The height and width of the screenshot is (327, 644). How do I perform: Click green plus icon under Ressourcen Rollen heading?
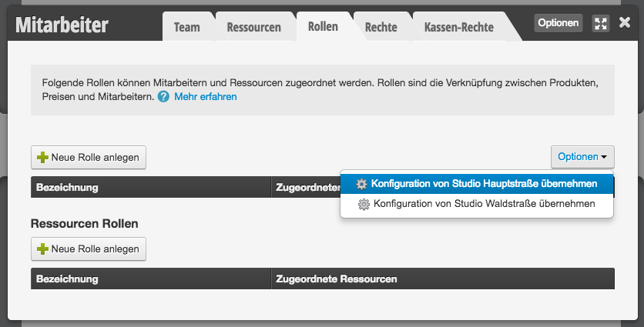pyautogui.click(x=42, y=249)
